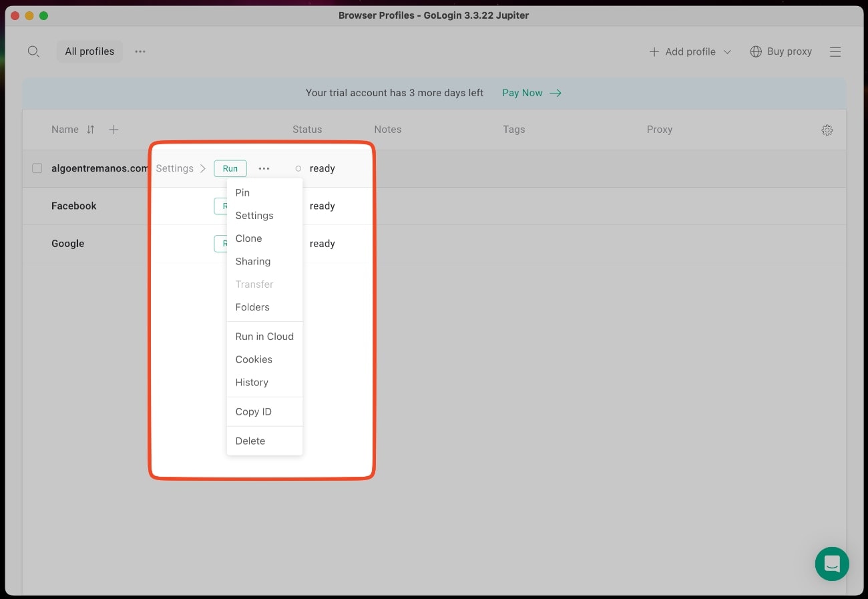868x599 pixels.
Task: Open the hamburger main menu icon
Action: 835,51
